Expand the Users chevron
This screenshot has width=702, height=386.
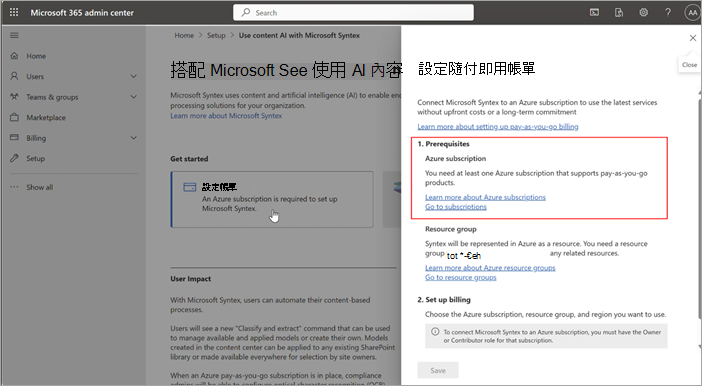[x=133, y=77]
